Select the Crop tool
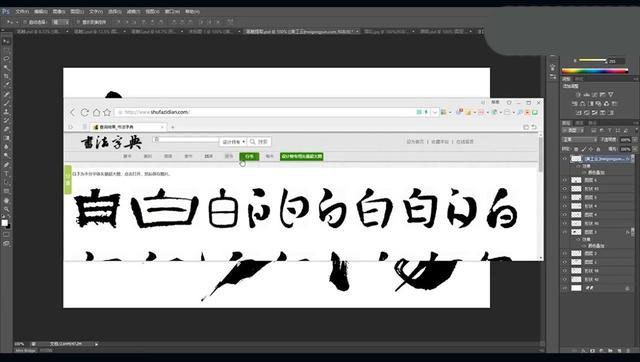 [x=6, y=76]
